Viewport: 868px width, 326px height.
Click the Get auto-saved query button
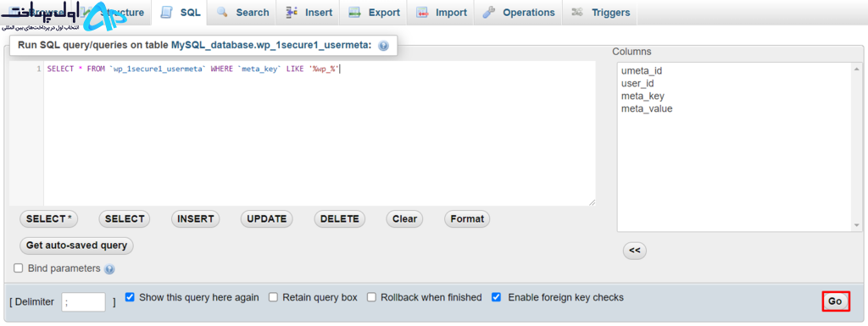[76, 246]
